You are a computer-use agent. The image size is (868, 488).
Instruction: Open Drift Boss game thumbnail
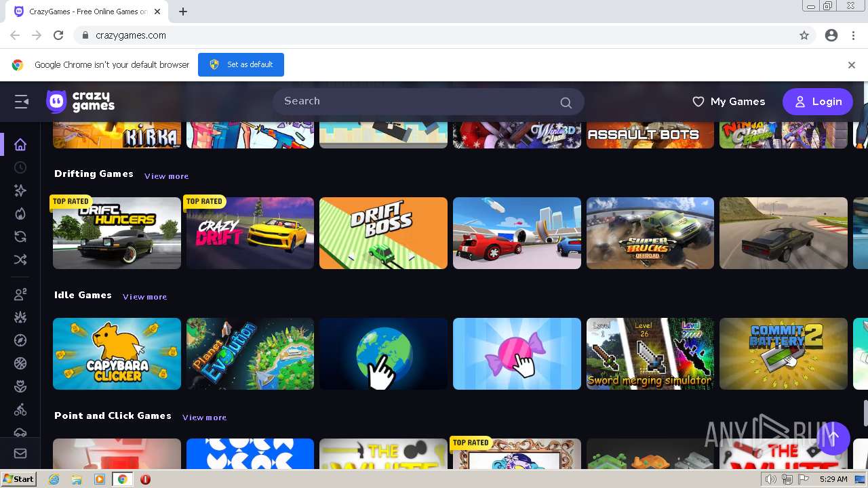(383, 233)
